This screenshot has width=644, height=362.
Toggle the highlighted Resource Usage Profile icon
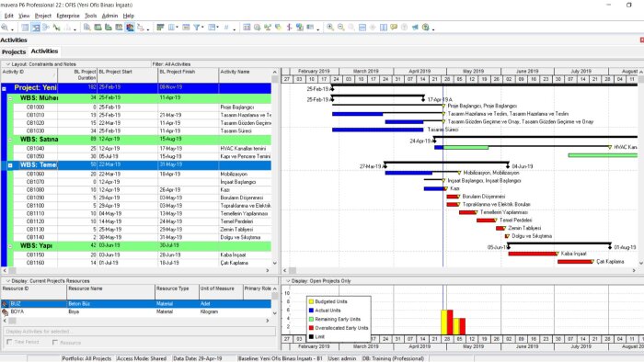(130, 28)
